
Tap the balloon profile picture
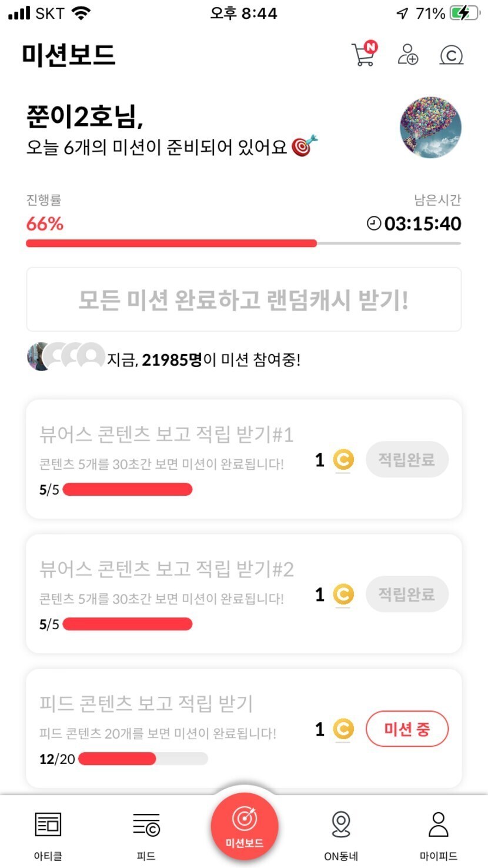click(x=430, y=128)
